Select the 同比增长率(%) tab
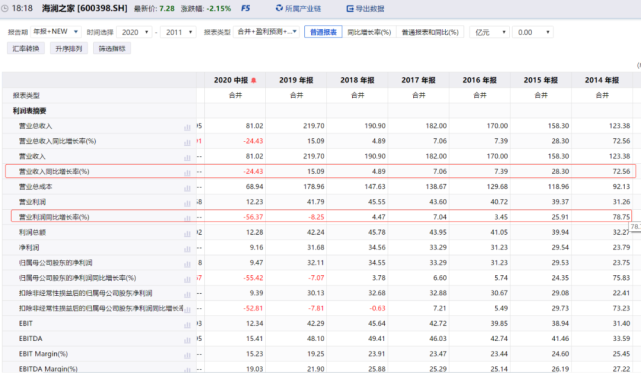Image resolution: width=641 pixels, height=373 pixels. coord(369,32)
